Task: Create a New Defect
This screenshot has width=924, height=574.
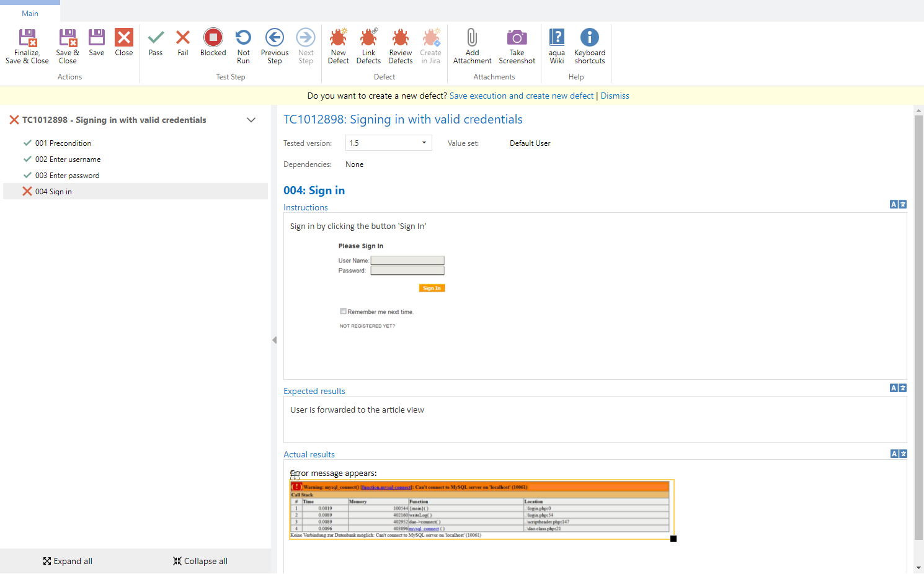Action: pos(338,38)
